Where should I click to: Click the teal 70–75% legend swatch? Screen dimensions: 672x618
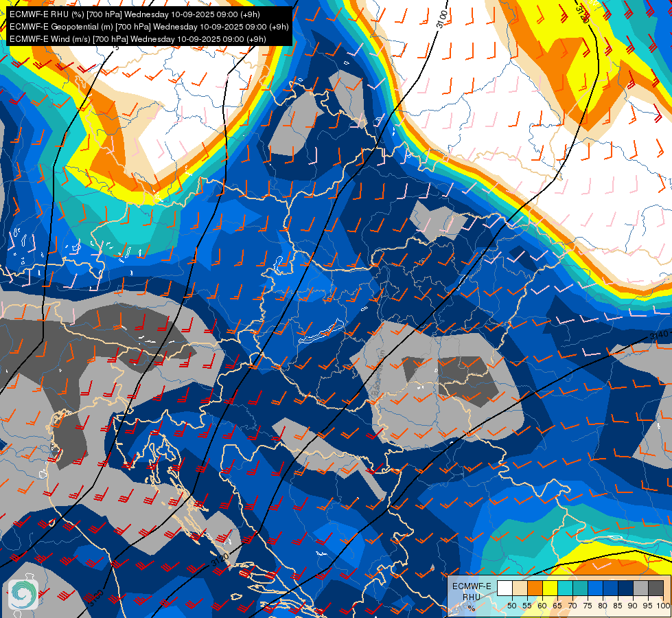[580, 588]
